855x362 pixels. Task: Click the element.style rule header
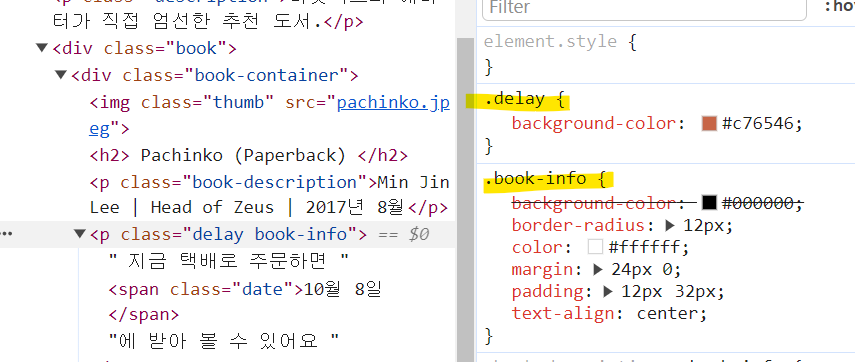(x=550, y=42)
